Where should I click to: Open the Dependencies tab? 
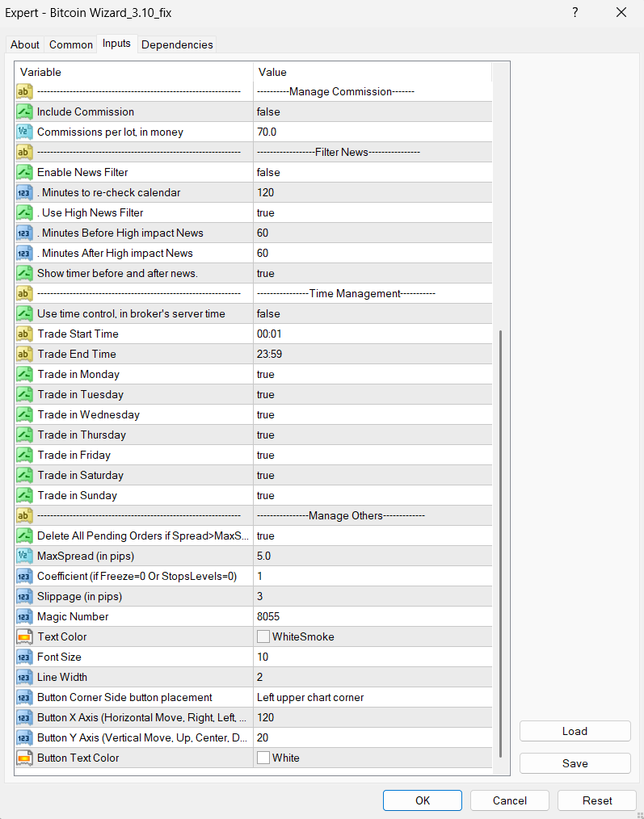[177, 45]
